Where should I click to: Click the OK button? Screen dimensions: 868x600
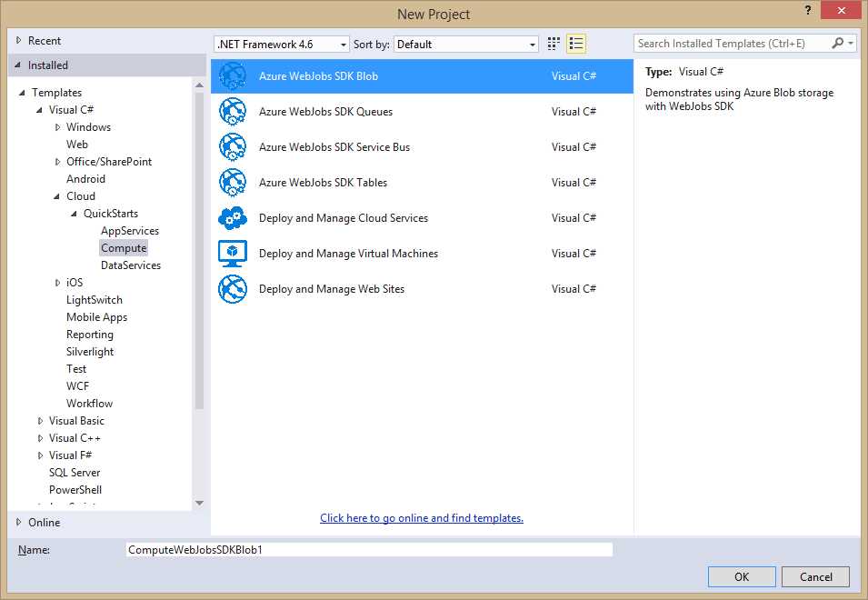tap(742, 576)
